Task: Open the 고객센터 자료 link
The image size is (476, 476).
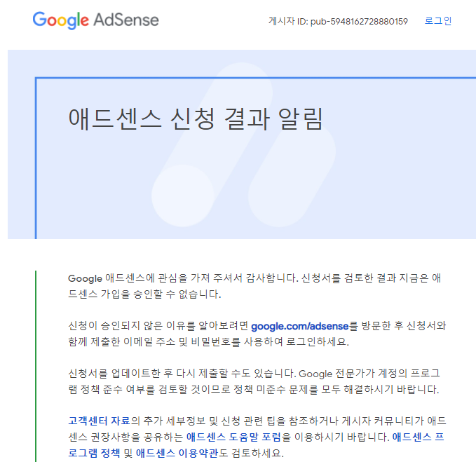Action: [x=99, y=421]
